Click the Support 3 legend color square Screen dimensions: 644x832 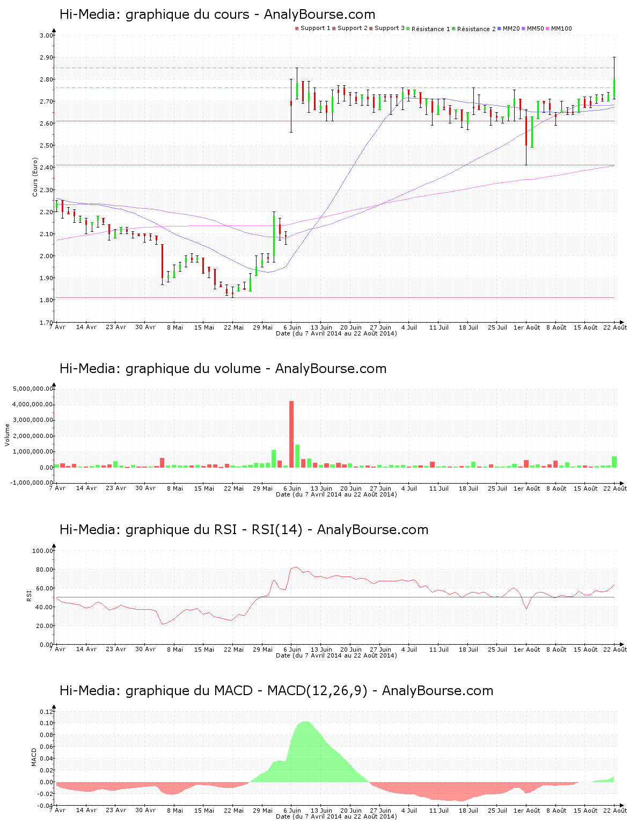click(x=371, y=28)
